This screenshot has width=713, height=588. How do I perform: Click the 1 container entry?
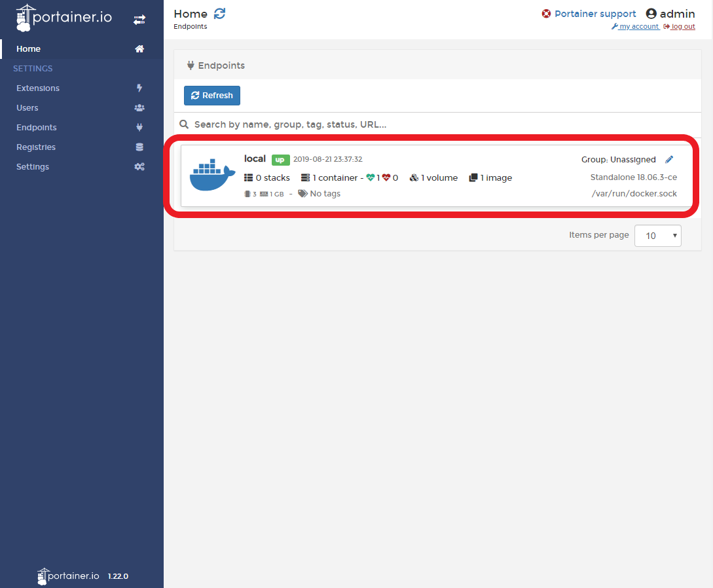coord(330,178)
